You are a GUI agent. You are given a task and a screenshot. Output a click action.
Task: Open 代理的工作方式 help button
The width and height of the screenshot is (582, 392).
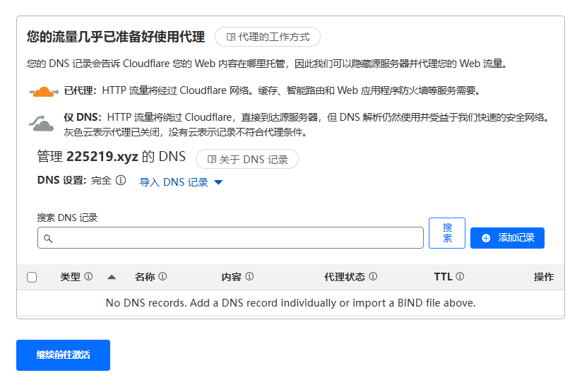[x=268, y=37]
